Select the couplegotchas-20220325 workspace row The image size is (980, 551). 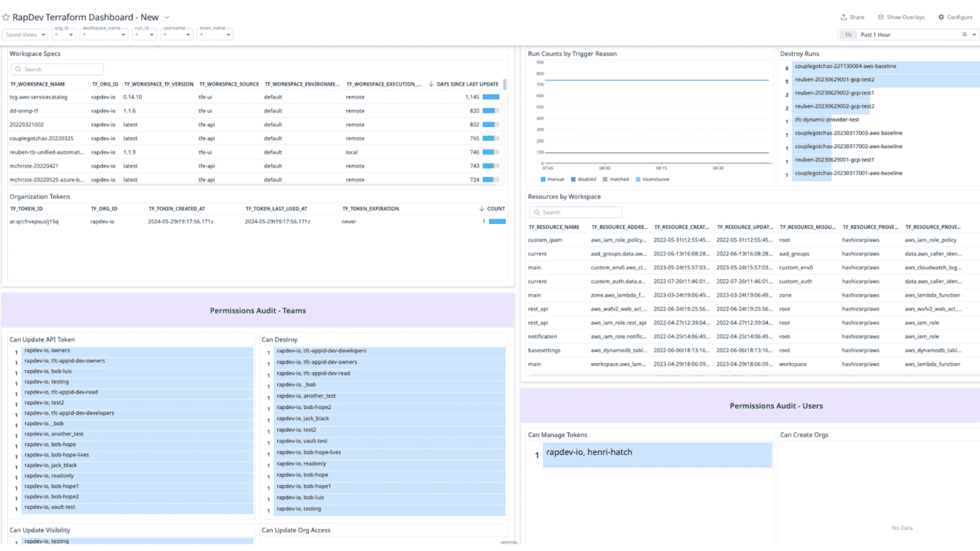point(255,138)
